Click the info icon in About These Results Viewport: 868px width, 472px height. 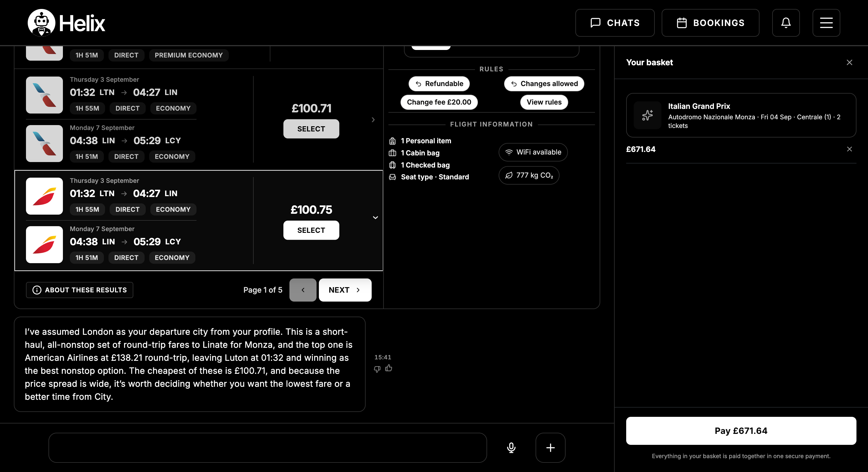point(37,290)
